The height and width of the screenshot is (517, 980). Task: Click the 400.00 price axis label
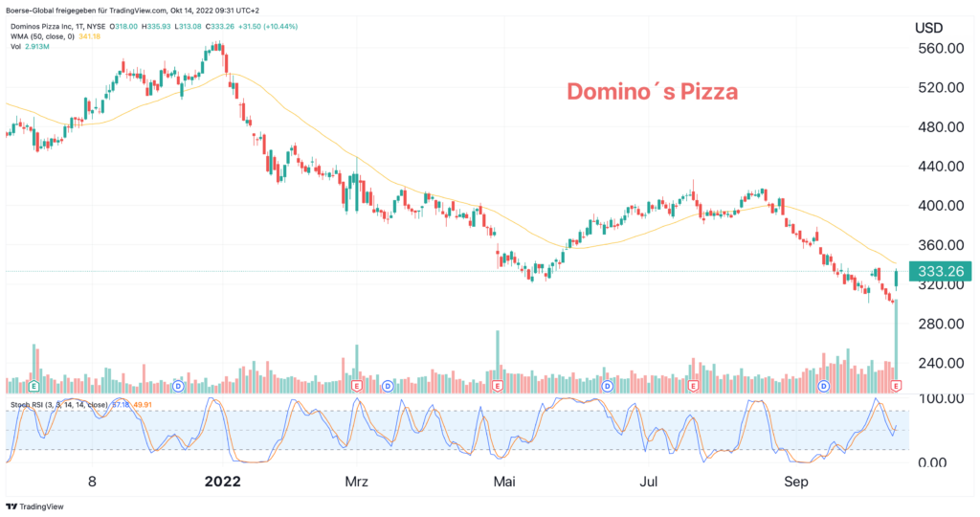[941, 206]
